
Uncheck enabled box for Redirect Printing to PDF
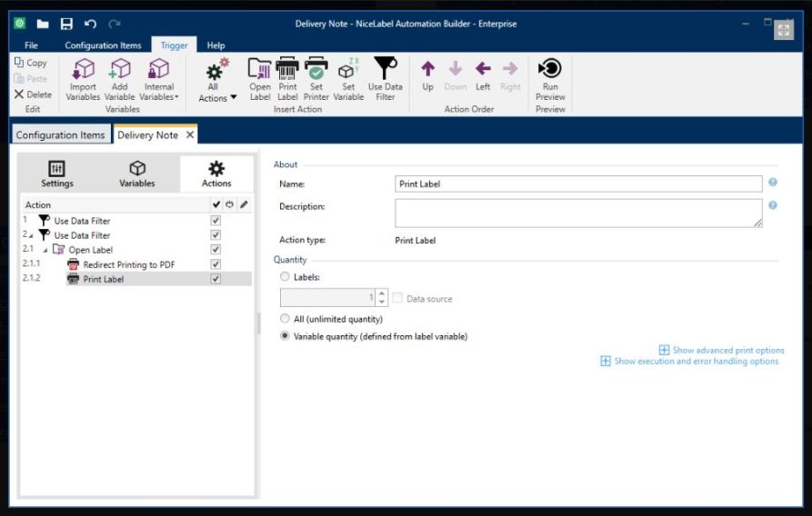(x=216, y=264)
